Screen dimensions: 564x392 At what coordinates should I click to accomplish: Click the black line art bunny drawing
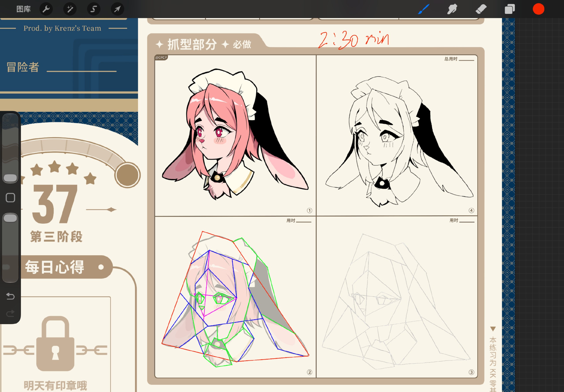coord(399,141)
